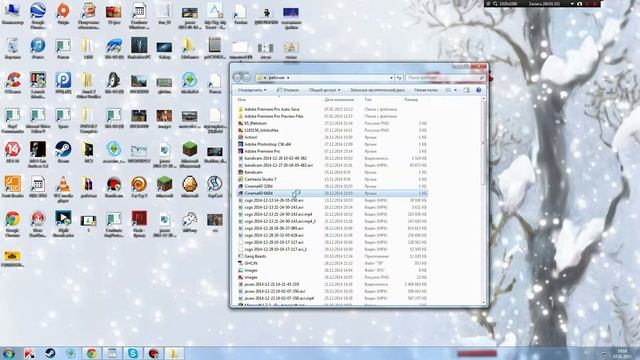
Task: Open Kaspersky from the taskbar
Action: (x=29, y=353)
